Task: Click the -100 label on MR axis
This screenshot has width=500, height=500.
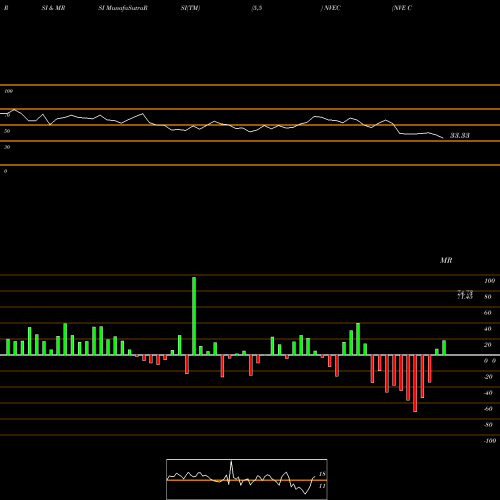Action: coord(490,441)
